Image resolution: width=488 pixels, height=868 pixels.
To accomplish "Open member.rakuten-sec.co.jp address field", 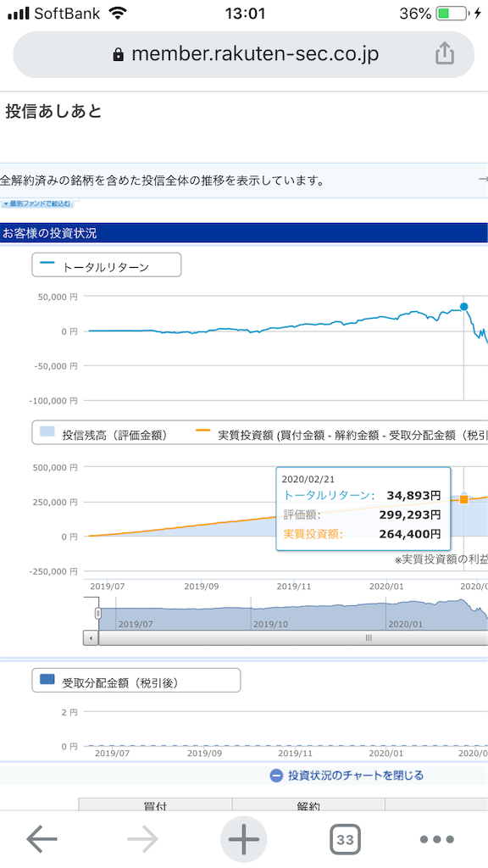I will (243, 54).
